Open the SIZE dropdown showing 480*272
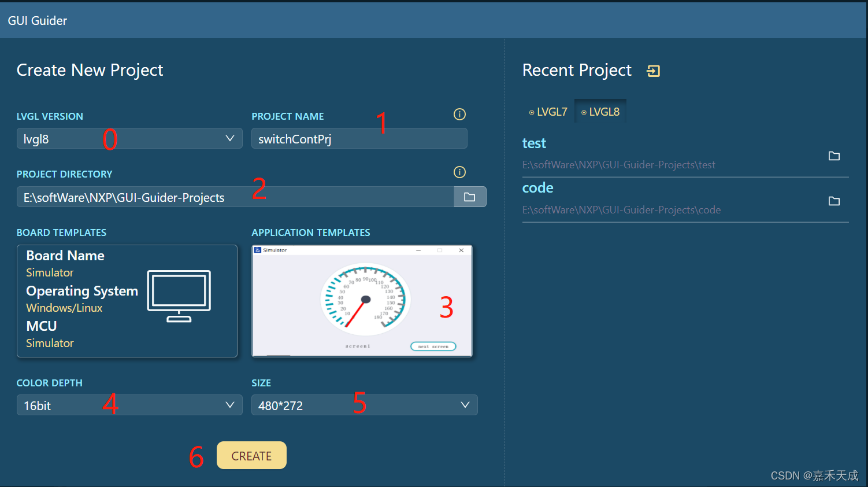This screenshot has height=487, width=868. click(465, 405)
